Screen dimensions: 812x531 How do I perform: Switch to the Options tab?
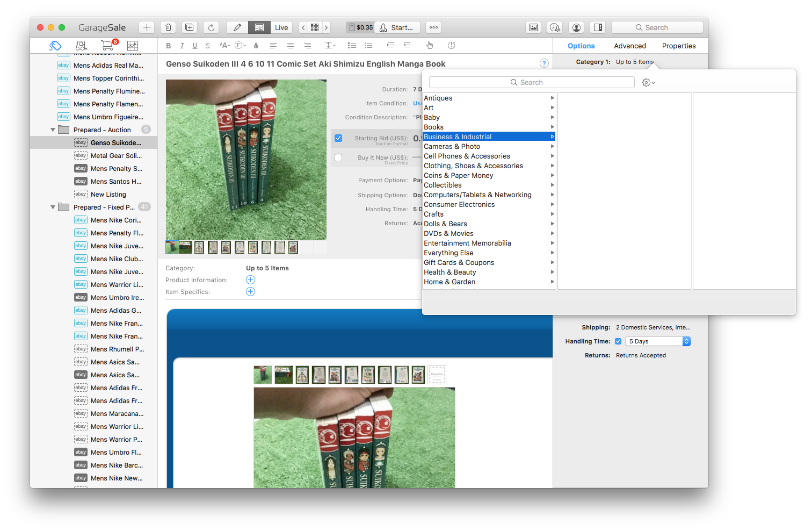(x=581, y=46)
